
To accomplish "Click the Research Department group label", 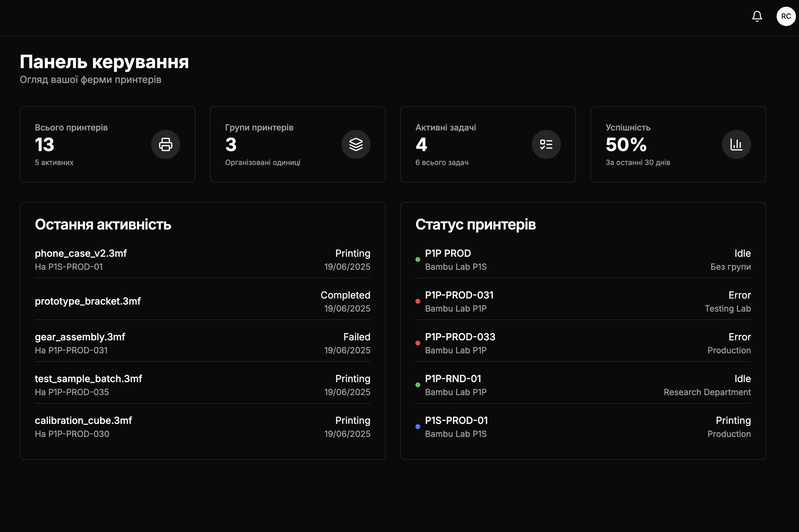I will click(x=707, y=392).
